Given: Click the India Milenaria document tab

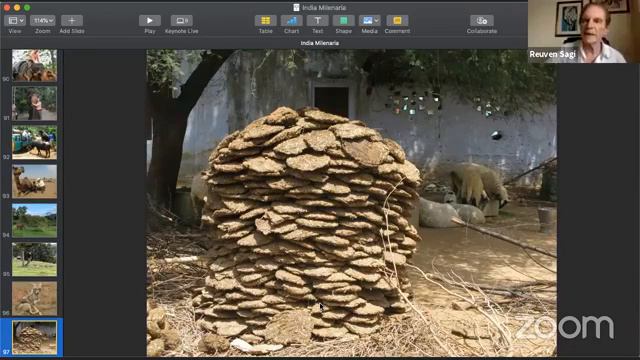Looking at the screenshot, I should [x=320, y=43].
